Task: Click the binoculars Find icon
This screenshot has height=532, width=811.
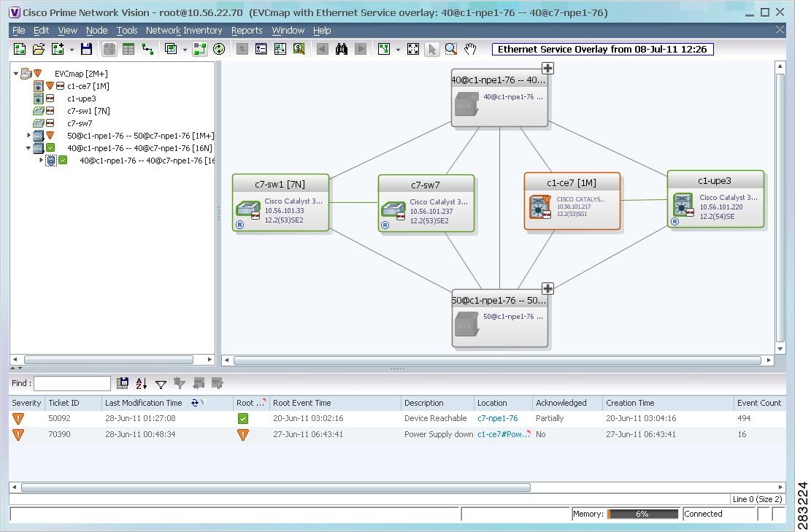Action: tap(342, 49)
